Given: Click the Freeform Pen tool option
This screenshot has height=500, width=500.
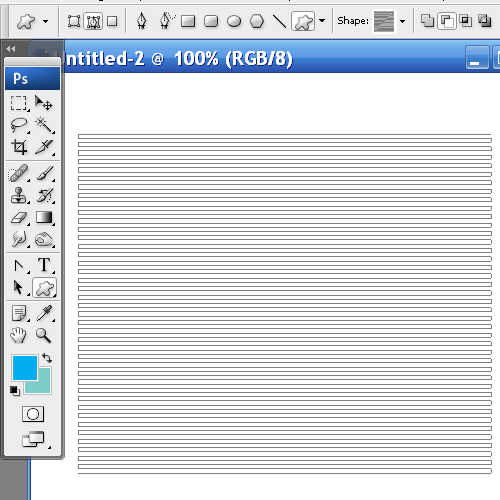Looking at the screenshot, I should (166, 21).
